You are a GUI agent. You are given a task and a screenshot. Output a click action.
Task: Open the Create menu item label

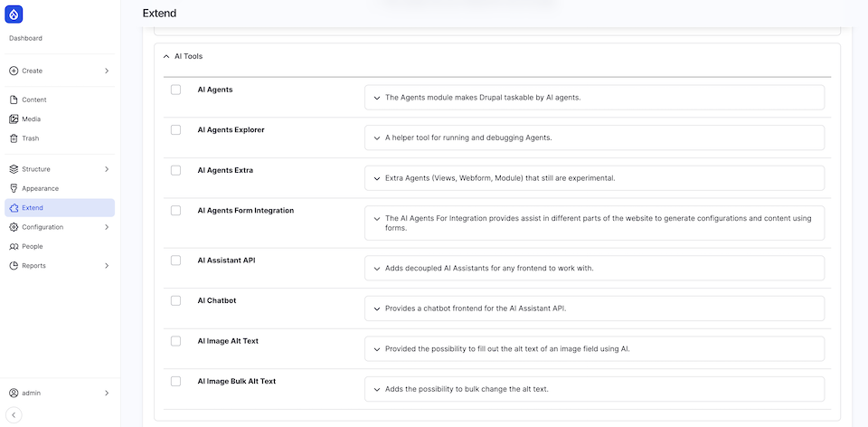click(x=33, y=71)
